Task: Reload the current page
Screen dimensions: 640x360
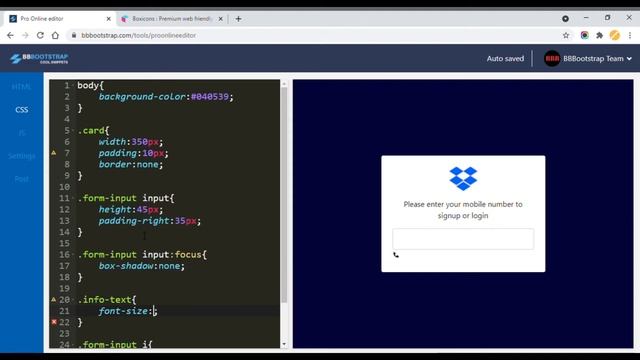Action: (40, 36)
